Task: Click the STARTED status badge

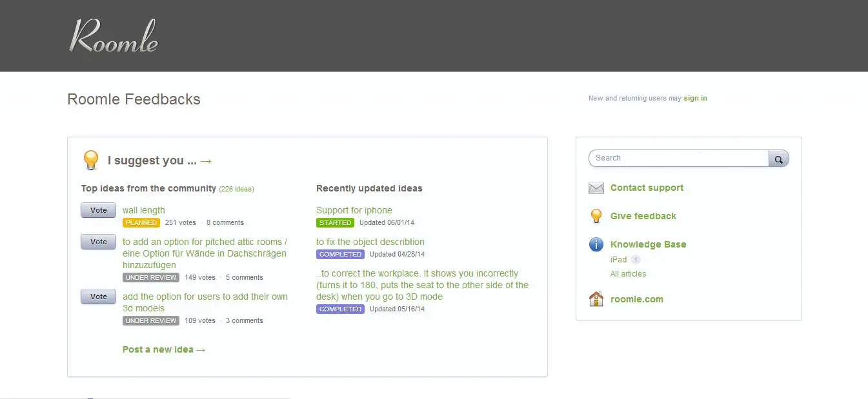Action: [335, 222]
